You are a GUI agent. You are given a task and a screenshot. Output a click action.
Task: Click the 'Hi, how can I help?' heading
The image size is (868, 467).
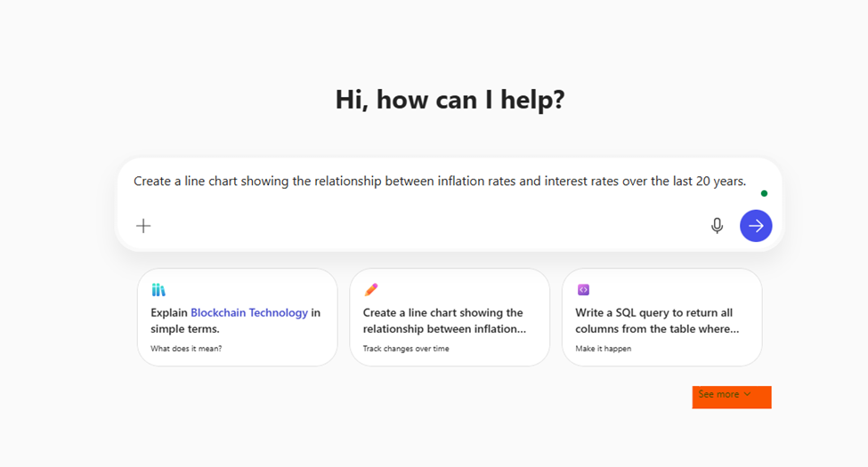point(450,99)
